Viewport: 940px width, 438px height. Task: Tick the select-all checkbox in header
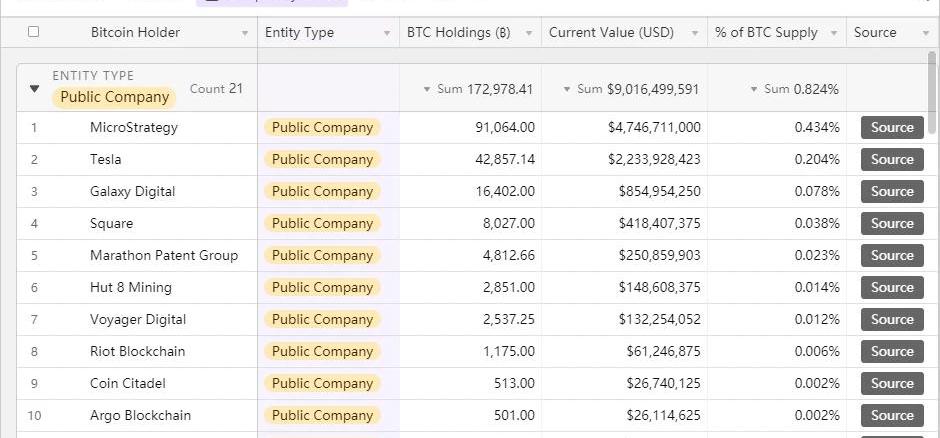point(33,32)
